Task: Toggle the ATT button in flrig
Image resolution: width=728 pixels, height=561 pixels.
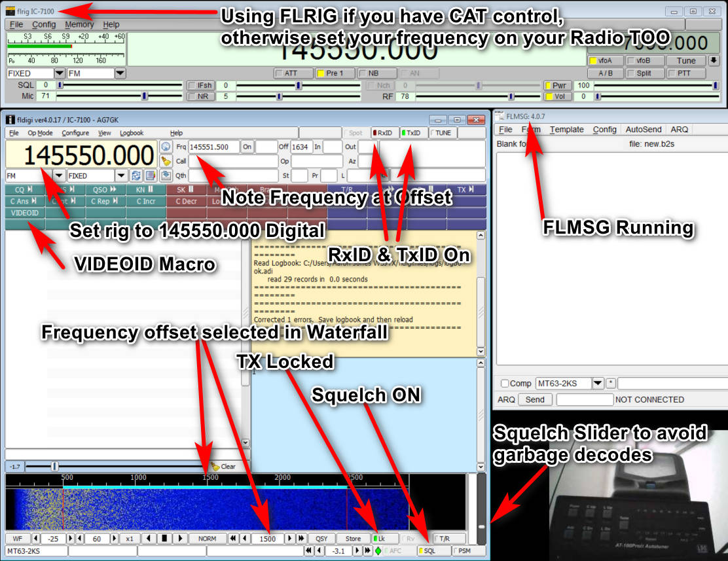Action: (x=293, y=73)
